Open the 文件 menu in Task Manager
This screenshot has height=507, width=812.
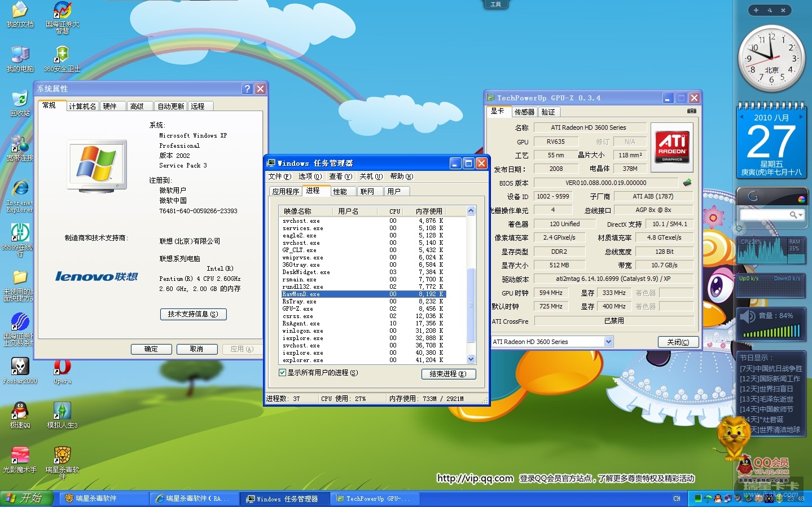coord(279,177)
